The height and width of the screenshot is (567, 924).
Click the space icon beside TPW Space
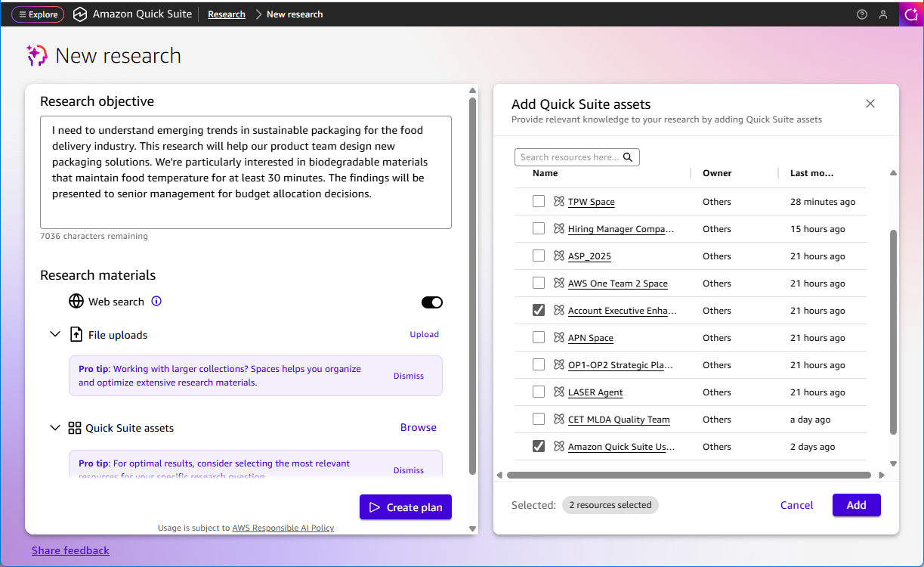559,201
